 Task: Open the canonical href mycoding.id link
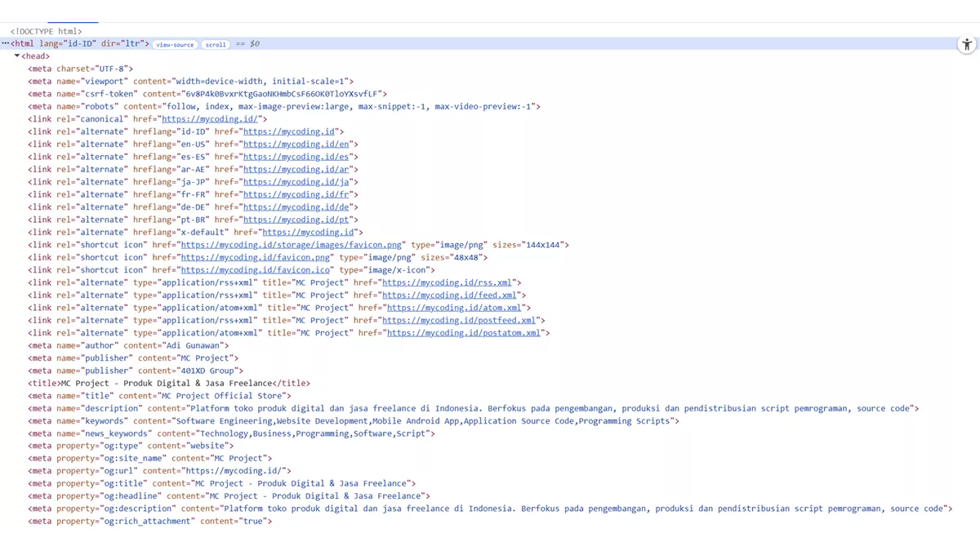(x=211, y=119)
